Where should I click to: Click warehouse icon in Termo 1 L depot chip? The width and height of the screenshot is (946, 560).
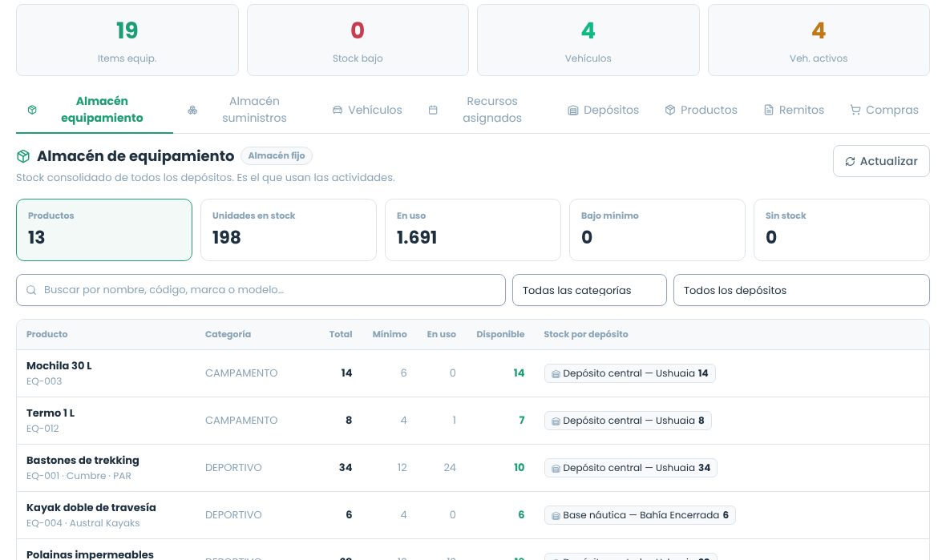click(556, 421)
